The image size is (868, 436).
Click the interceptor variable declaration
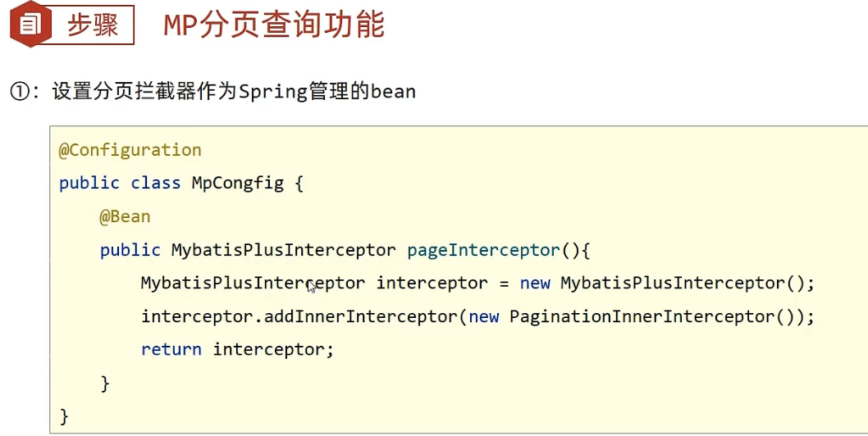[x=432, y=284]
